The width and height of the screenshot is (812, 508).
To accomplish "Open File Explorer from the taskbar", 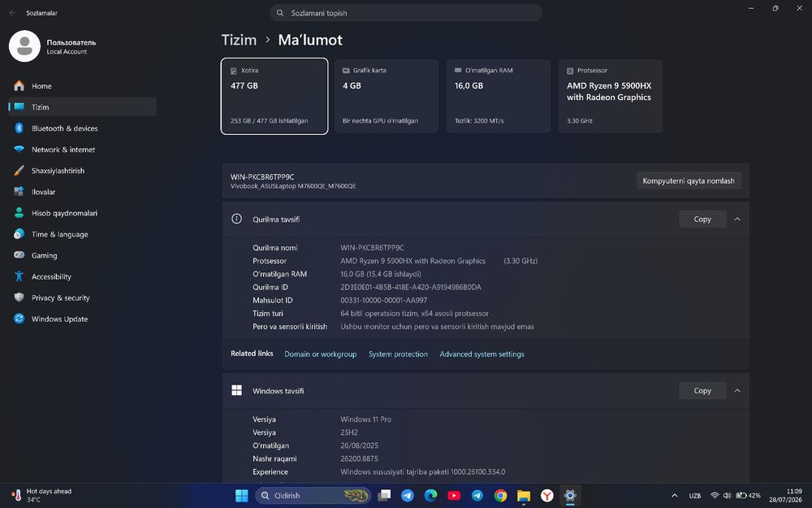I will click(x=524, y=496).
